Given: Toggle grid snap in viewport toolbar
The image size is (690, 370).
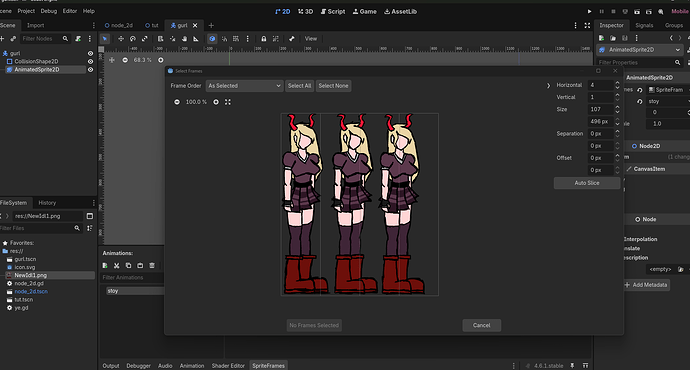Looking at the screenshot, I should [236, 39].
